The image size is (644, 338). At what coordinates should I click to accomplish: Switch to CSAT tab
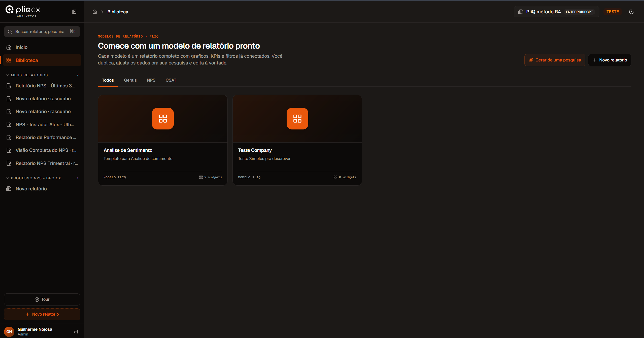tap(171, 80)
